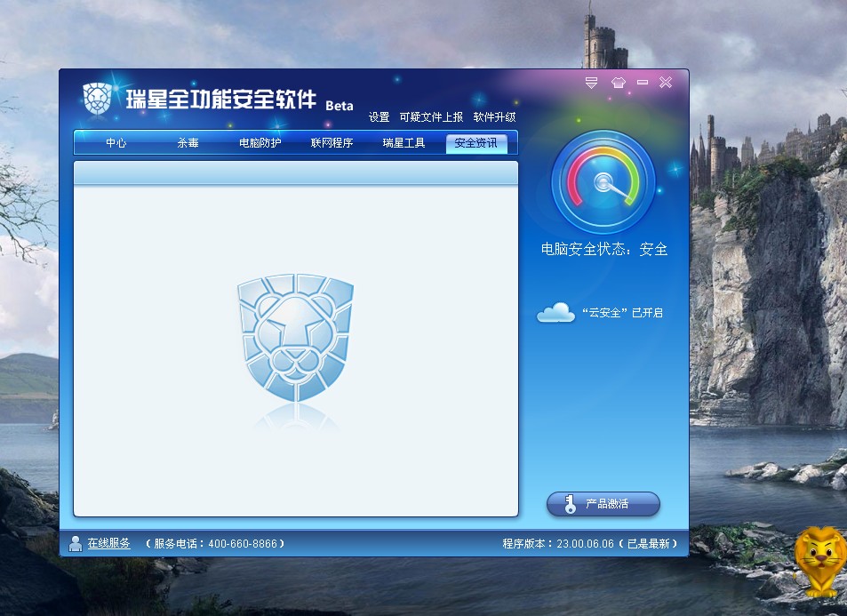Open the title bar dropdown menu icon
This screenshot has width=847, height=616.
click(592, 83)
